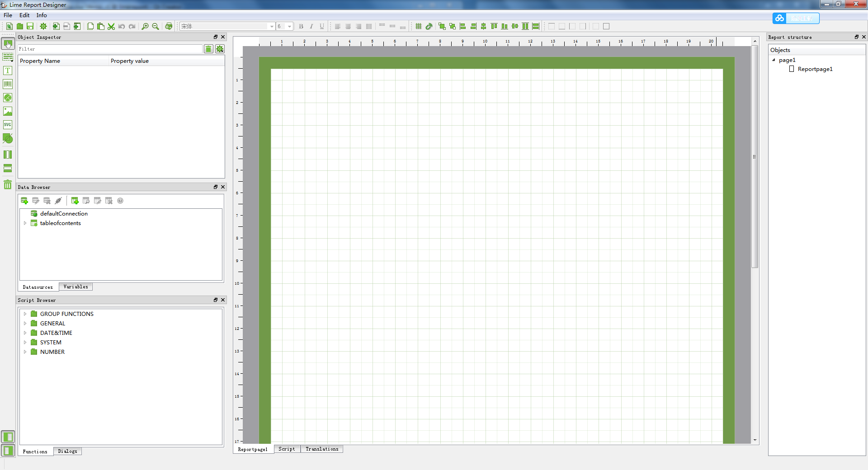This screenshot has width=868, height=470.
Task: Clear the Object Inspector filter
Action: coord(208,49)
